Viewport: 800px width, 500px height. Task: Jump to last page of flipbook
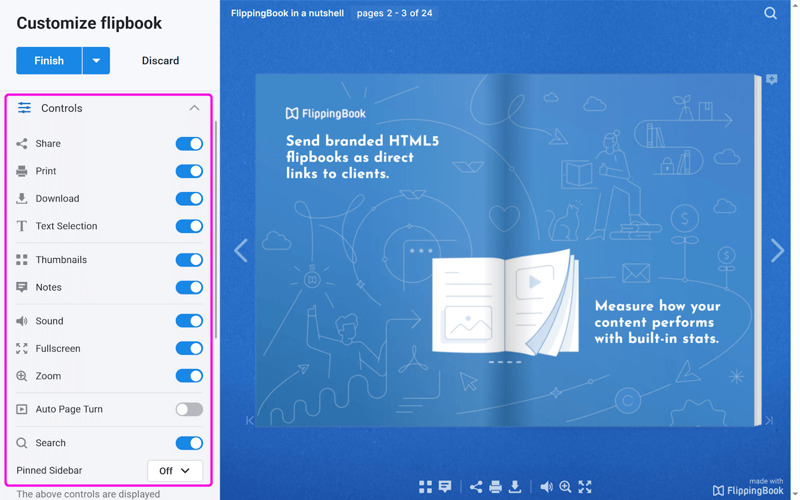click(769, 421)
